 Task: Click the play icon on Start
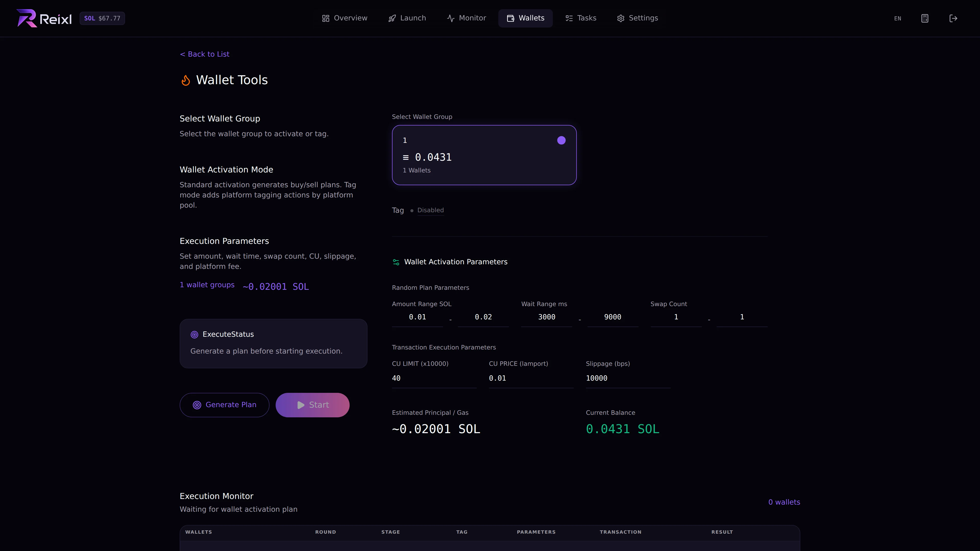[301, 405]
